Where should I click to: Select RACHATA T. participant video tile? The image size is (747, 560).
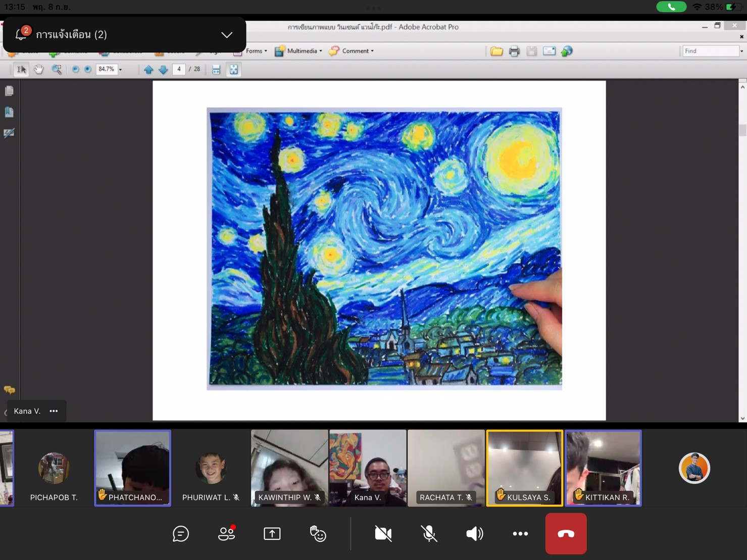pos(446,468)
